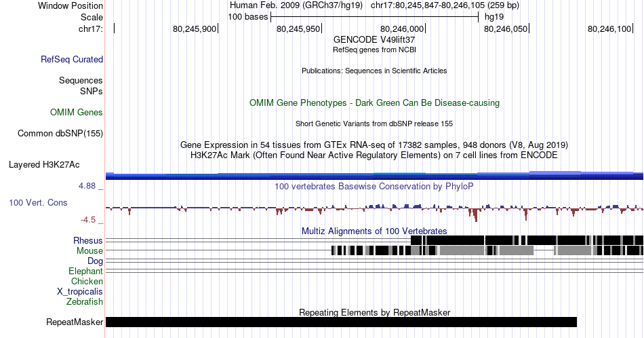This screenshot has width=644, height=338.
Task: Click the OMIM Gene Phenotypes green title
Action: (x=374, y=102)
